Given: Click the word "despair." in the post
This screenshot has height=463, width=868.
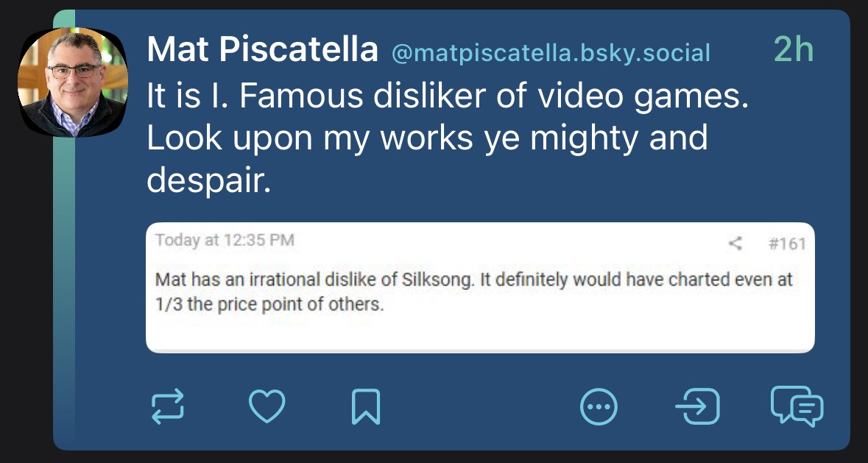Looking at the screenshot, I should [209, 179].
